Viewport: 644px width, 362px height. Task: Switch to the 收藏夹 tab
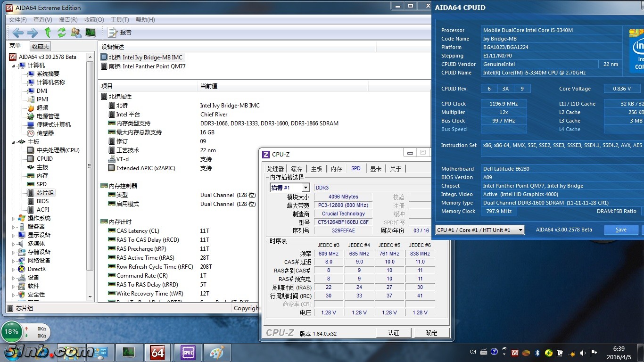point(41,46)
